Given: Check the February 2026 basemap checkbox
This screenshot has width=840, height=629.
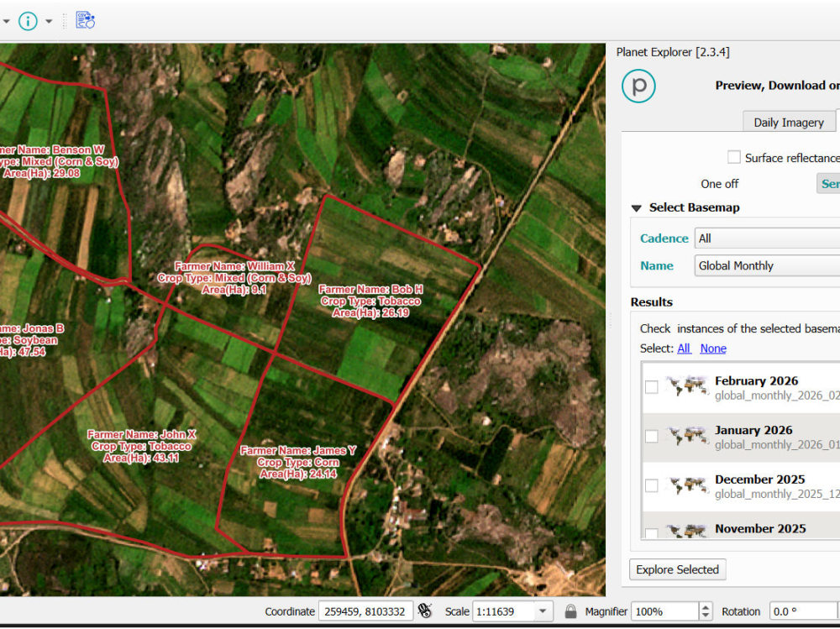Looking at the screenshot, I should 652,387.
